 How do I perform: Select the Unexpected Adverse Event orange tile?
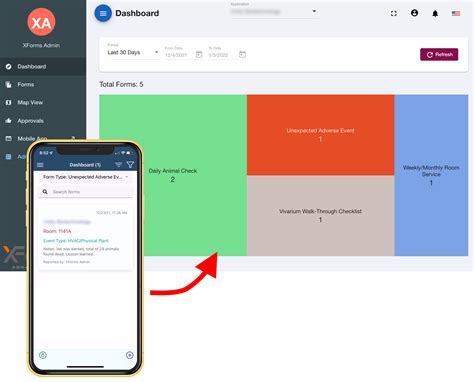coord(320,135)
